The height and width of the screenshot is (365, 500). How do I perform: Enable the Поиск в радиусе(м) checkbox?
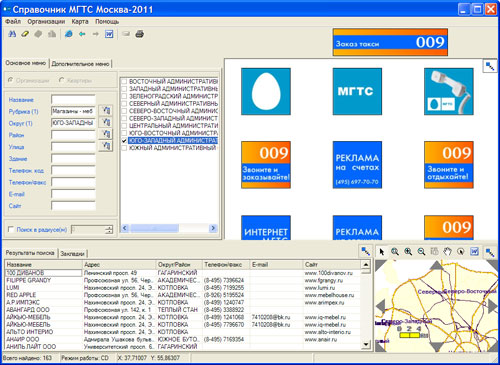point(11,229)
